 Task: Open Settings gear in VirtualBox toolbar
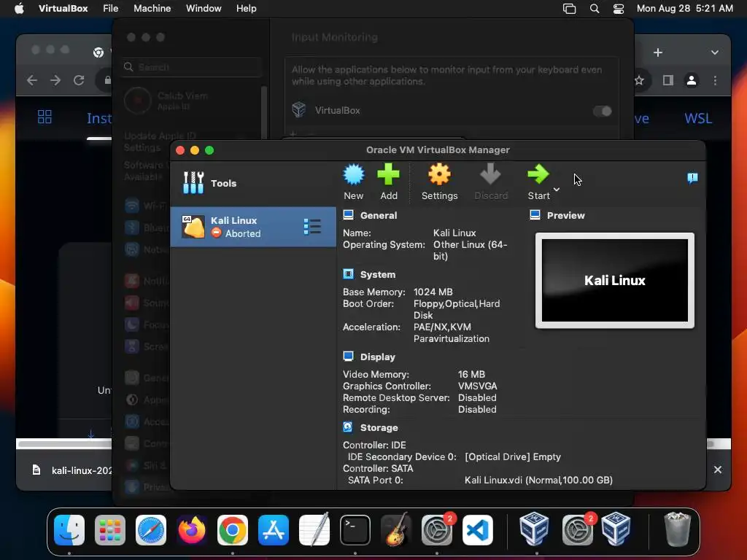(x=439, y=174)
